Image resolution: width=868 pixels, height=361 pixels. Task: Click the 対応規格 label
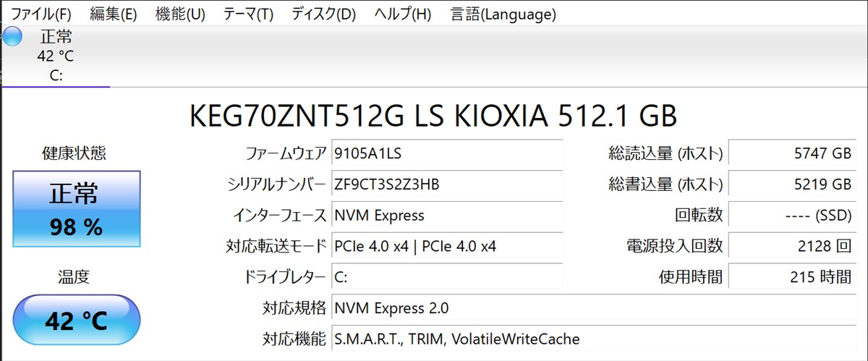pos(294,308)
